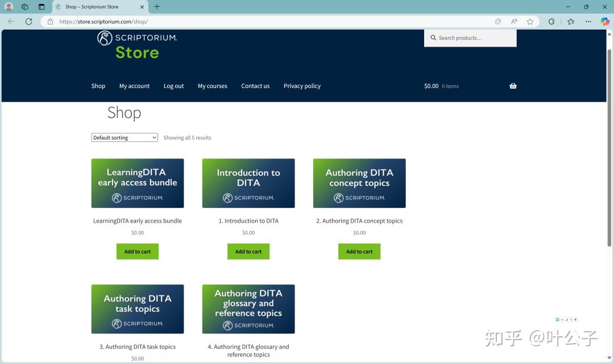Image resolution: width=614 pixels, height=364 pixels.
Task: Open the Default sorting dropdown
Action: point(125,137)
